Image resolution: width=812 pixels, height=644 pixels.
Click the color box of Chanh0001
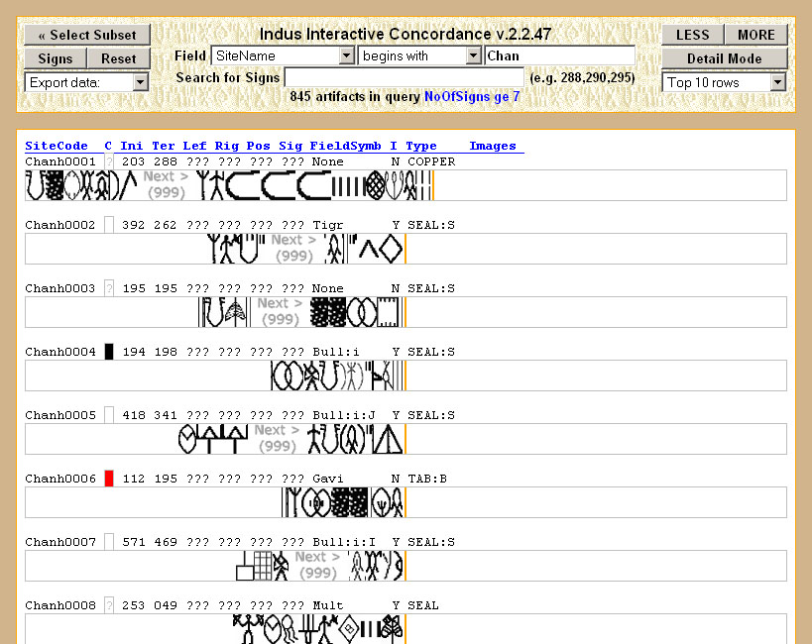(109, 161)
